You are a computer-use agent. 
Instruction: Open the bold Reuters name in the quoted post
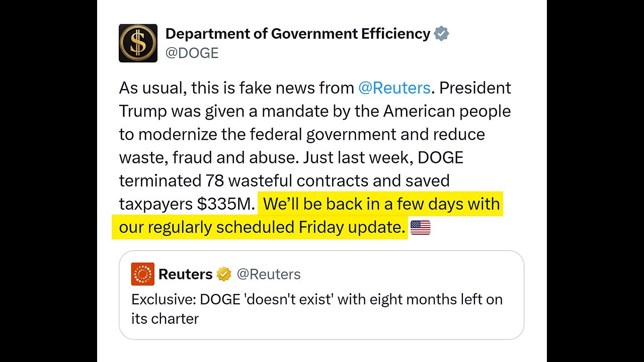click(x=185, y=274)
